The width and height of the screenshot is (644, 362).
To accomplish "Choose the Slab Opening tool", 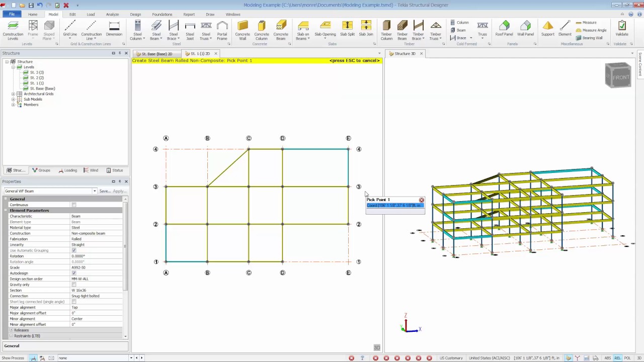I will click(325, 29).
